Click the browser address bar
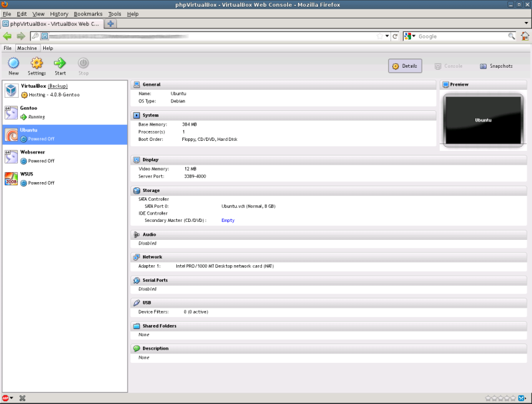This screenshot has height=404, width=532. (212, 36)
